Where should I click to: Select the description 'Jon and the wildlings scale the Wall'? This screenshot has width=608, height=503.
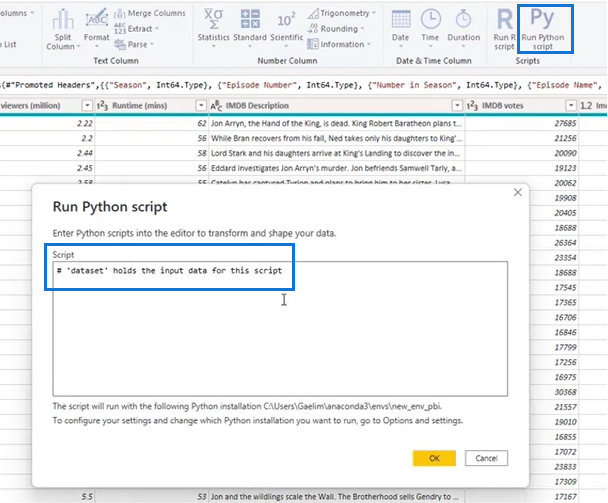(x=337, y=496)
